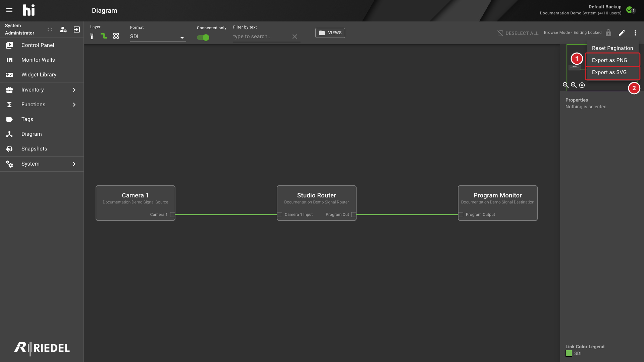Image resolution: width=644 pixels, height=362 pixels.
Task: Check the Program Out port box
Action: pos(354,215)
